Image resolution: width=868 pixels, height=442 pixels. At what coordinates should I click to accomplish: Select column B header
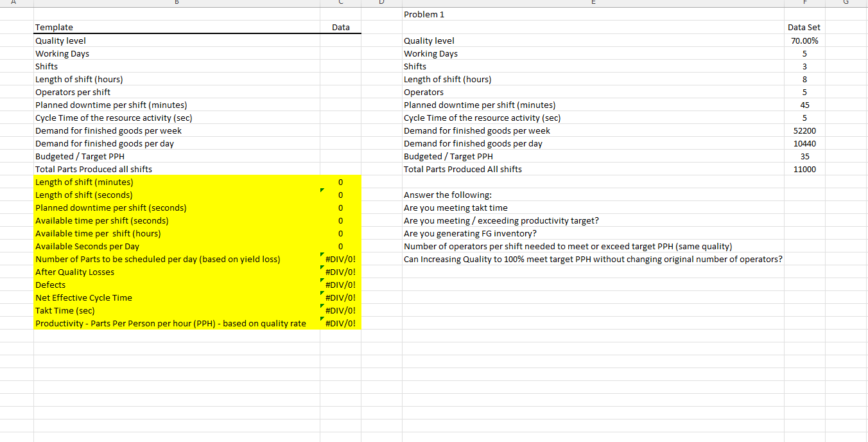tap(176, 3)
